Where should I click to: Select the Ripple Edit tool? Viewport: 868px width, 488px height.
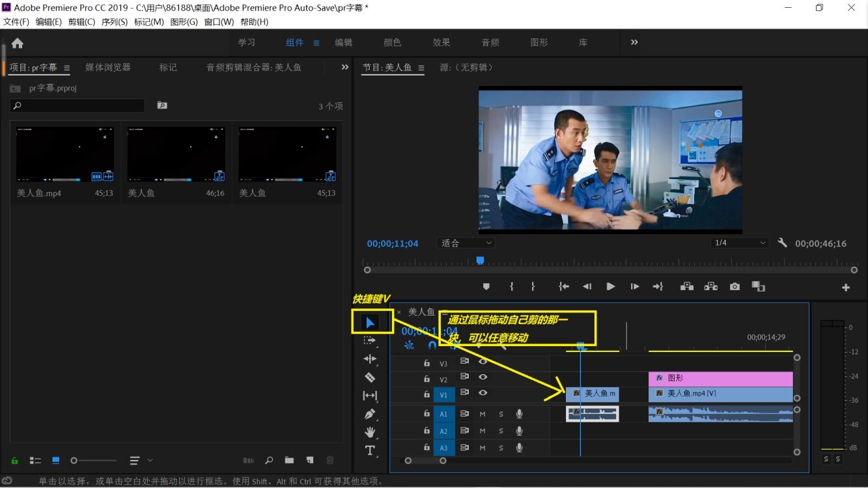click(x=370, y=359)
